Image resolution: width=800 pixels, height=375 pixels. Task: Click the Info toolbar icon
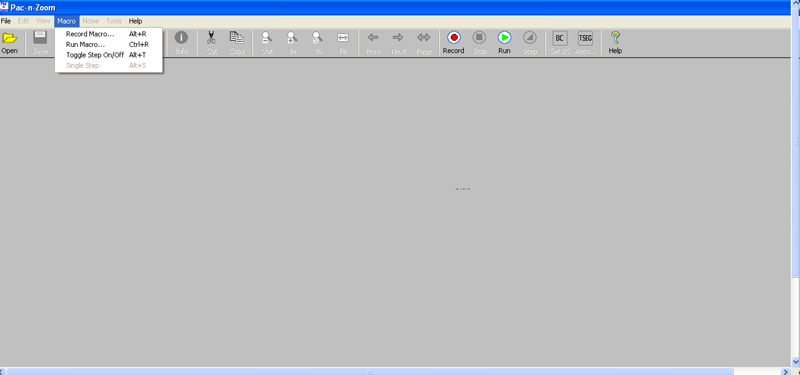(182, 37)
